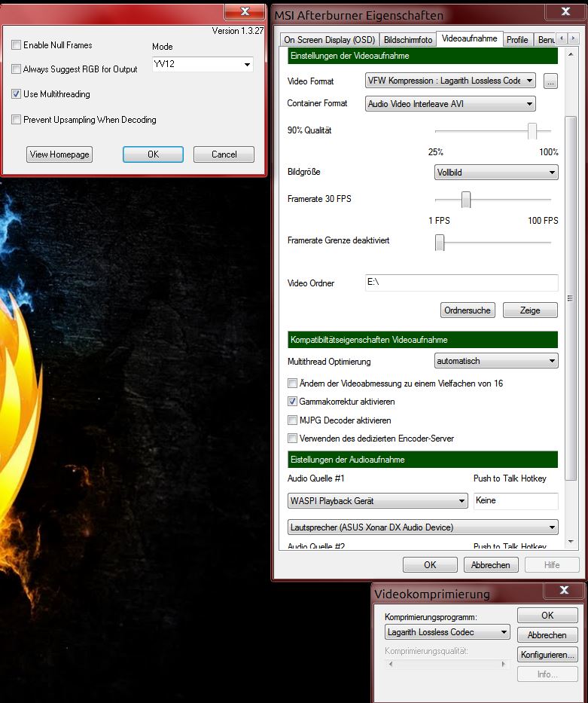Expand Container Format dropdown
The image size is (588, 703).
450,103
